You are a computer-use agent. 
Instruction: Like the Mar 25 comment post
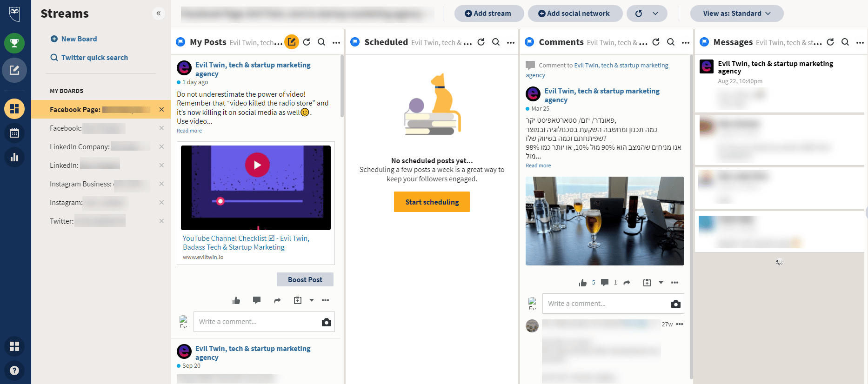tap(583, 283)
